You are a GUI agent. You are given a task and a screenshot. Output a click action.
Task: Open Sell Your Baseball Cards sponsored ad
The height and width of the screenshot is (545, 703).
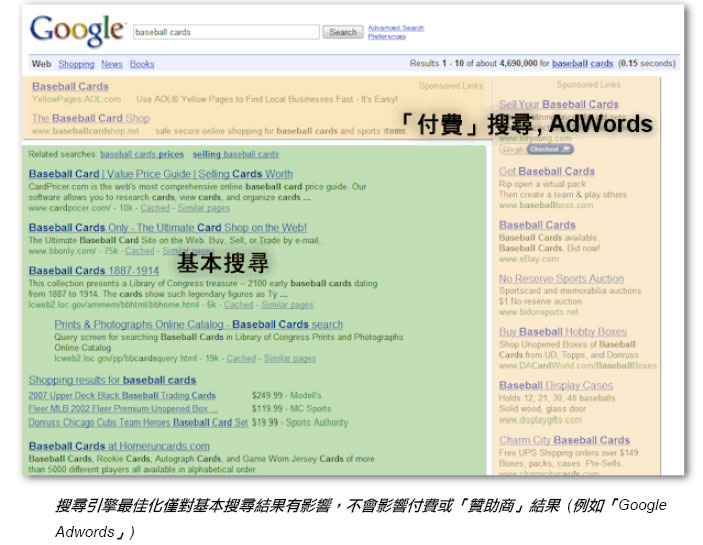coord(559,104)
